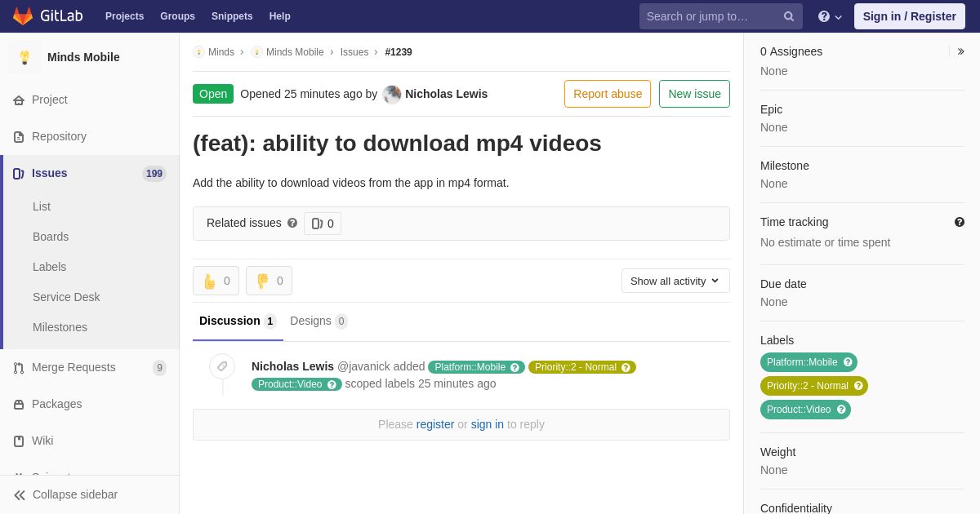Click help icon on sidebar Product::Video label
Image resolution: width=980 pixels, height=514 pixels.
(x=841, y=410)
